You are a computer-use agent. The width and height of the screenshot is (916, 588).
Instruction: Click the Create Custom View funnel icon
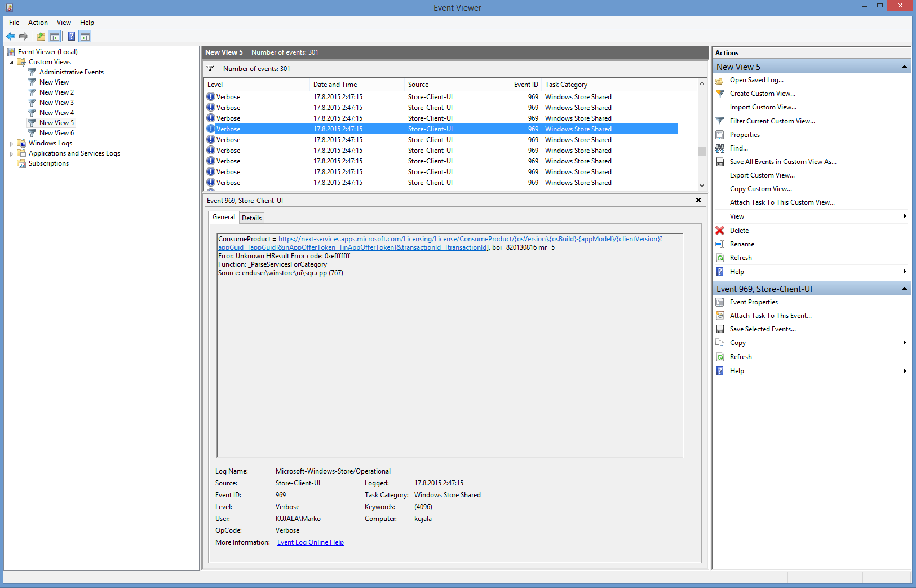pyautogui.click(x=720, y=94)
